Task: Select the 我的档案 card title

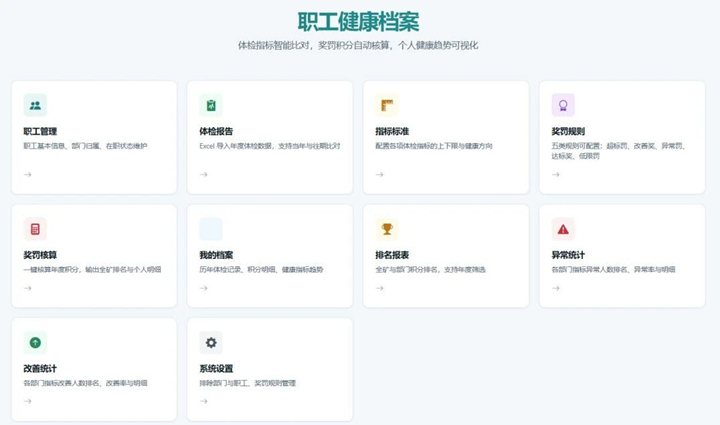Action: pyautogui.click(x=216, y=255)
